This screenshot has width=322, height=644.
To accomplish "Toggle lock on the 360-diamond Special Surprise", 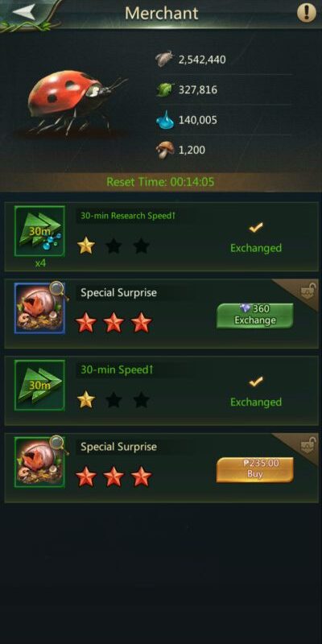I will (308, 291).
